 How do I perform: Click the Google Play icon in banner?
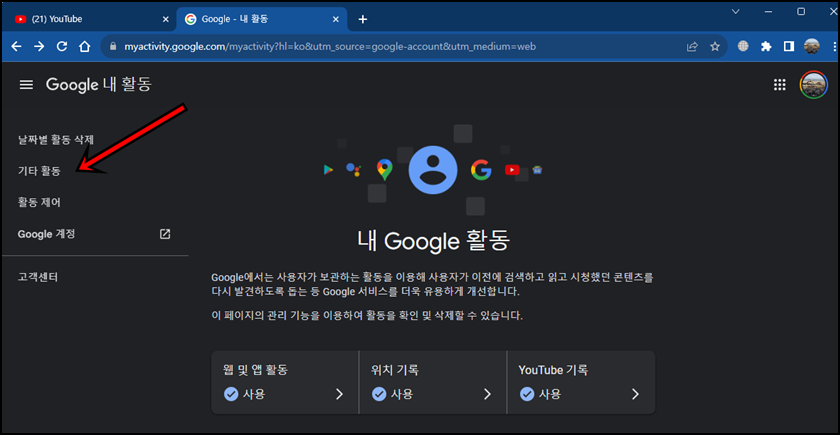point(328,170)
